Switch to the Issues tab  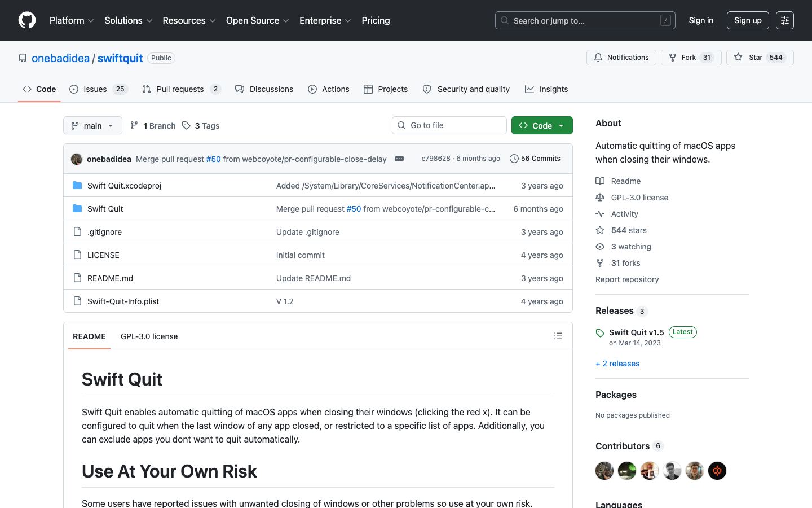99,89
